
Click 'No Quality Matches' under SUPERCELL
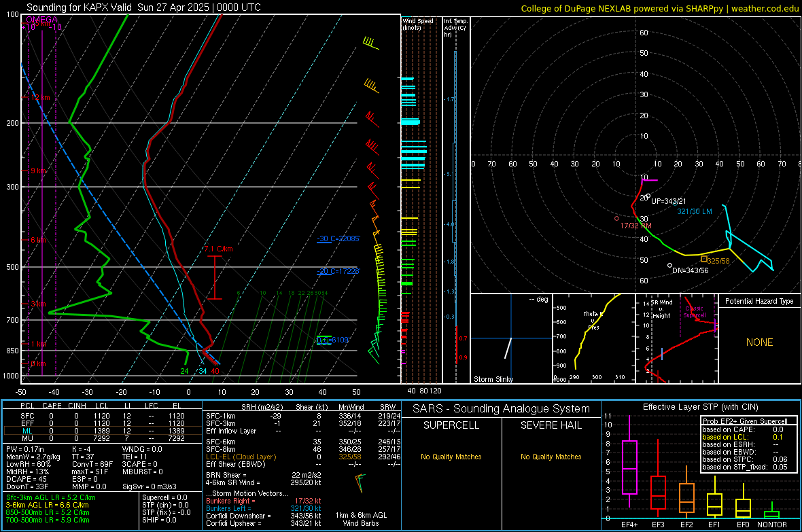click(x=451, y=457)
